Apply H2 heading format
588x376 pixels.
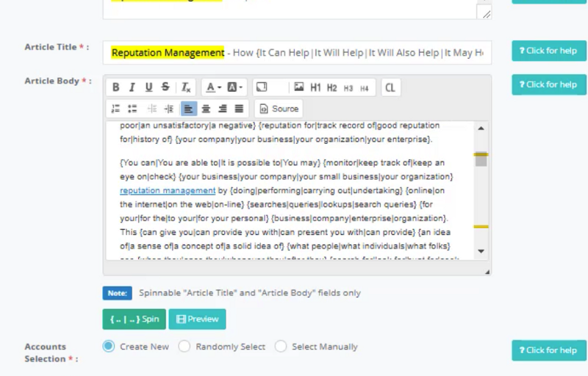point(332,87)
